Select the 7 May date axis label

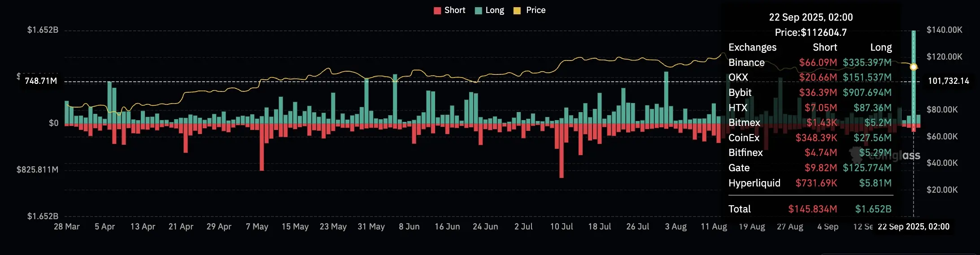coord(257,227)
